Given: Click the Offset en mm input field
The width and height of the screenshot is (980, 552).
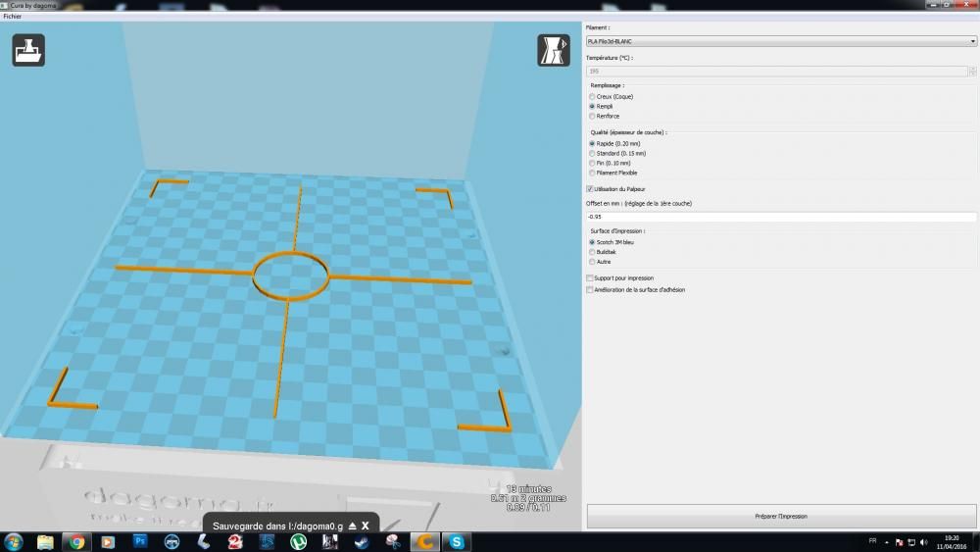Looking at the screenshot, I should (781, 217).
